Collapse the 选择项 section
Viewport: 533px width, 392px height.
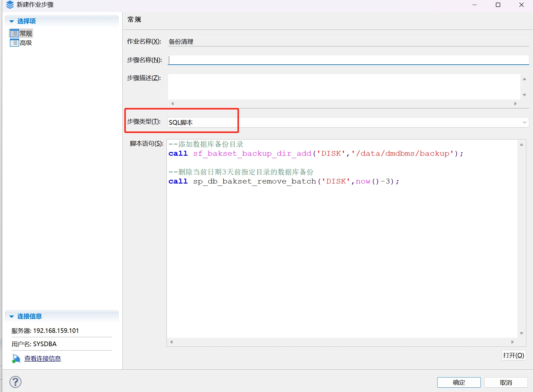click(x=12, y=21)
